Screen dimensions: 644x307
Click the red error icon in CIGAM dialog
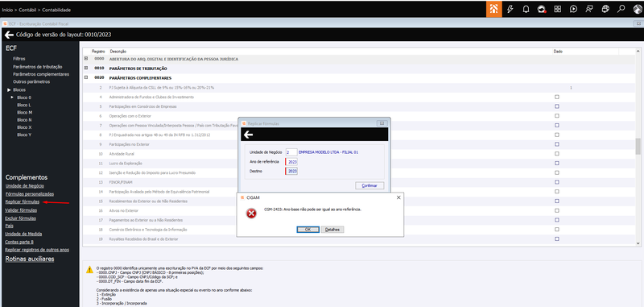tap(251, 214)
